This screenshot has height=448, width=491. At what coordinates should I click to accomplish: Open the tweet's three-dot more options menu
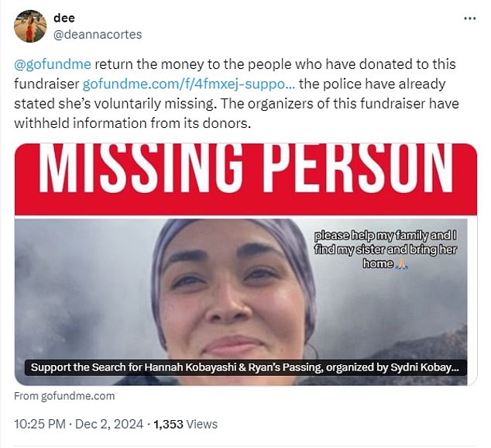(469, 17)
